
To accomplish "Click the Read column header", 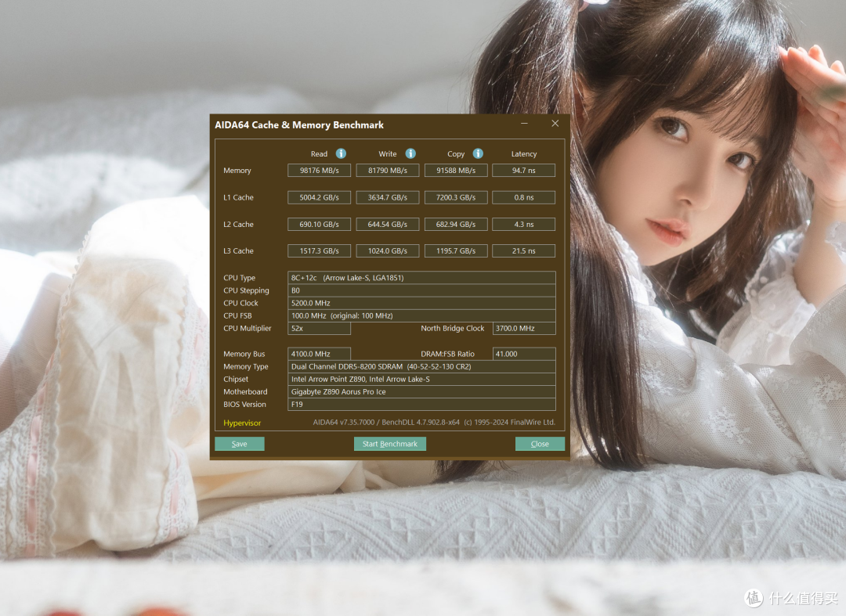I will pos(319,154).
